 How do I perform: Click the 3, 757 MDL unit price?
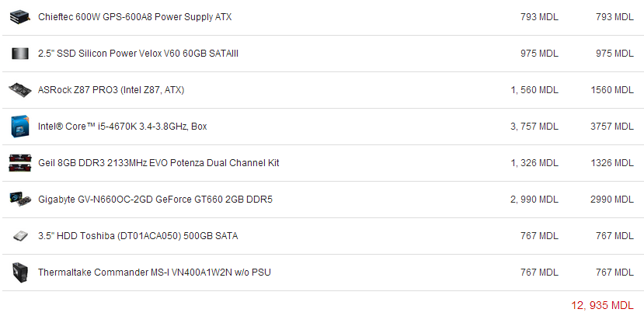[x=534, y=127]
